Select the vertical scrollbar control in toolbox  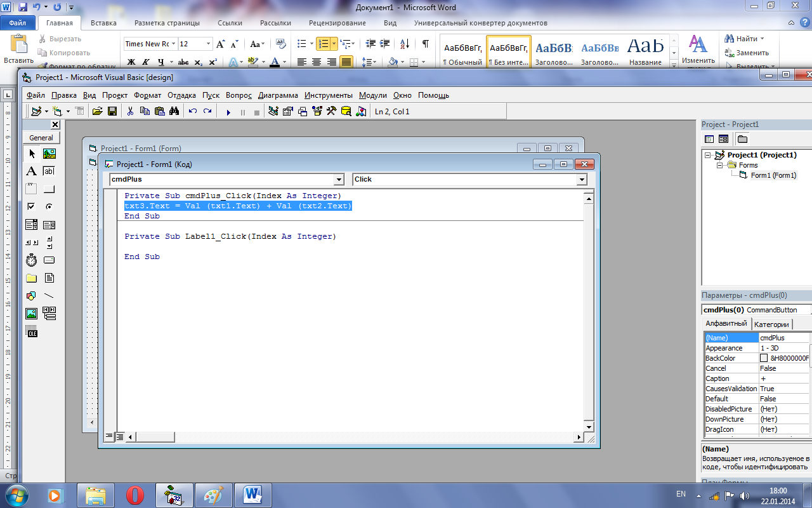click(x=49, y=243)
